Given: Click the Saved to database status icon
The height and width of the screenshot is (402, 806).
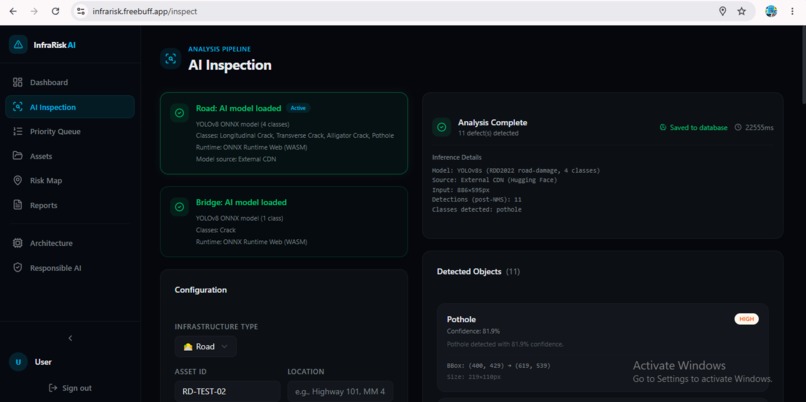Looking at the screenshot, I should point(663,127).
